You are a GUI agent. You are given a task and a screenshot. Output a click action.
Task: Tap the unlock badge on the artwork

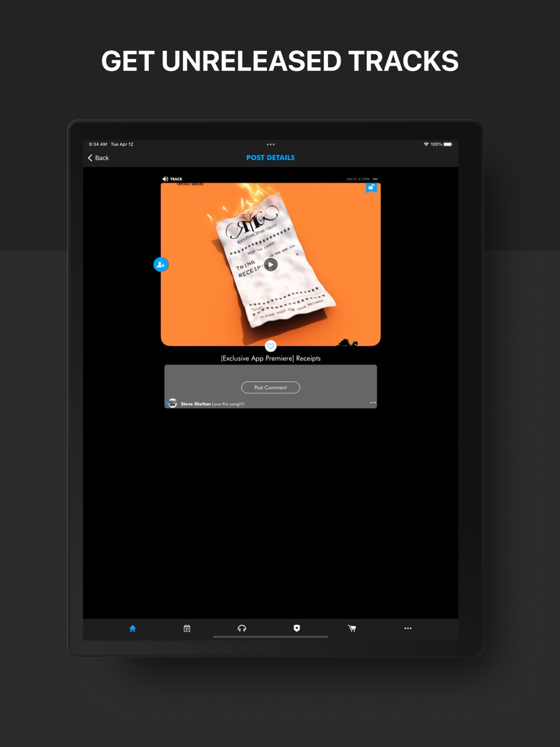coord(371,188)
